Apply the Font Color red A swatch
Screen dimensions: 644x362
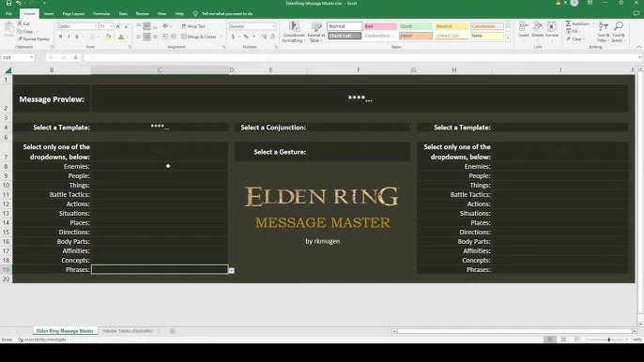121,37
